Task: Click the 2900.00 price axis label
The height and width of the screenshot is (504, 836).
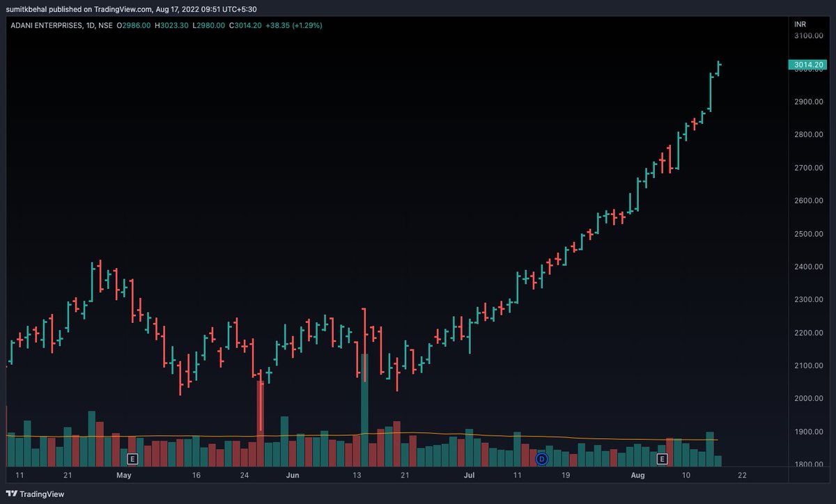Action: tap(810, 102)
